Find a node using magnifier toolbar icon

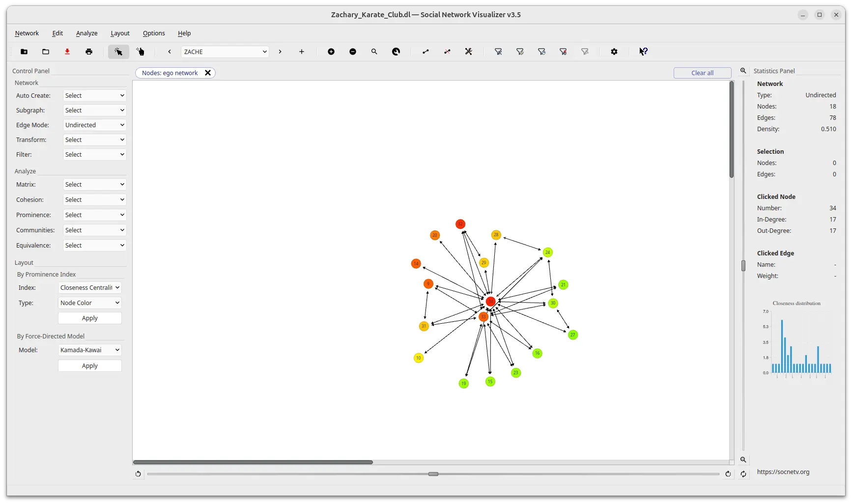[x=374, y=52]
